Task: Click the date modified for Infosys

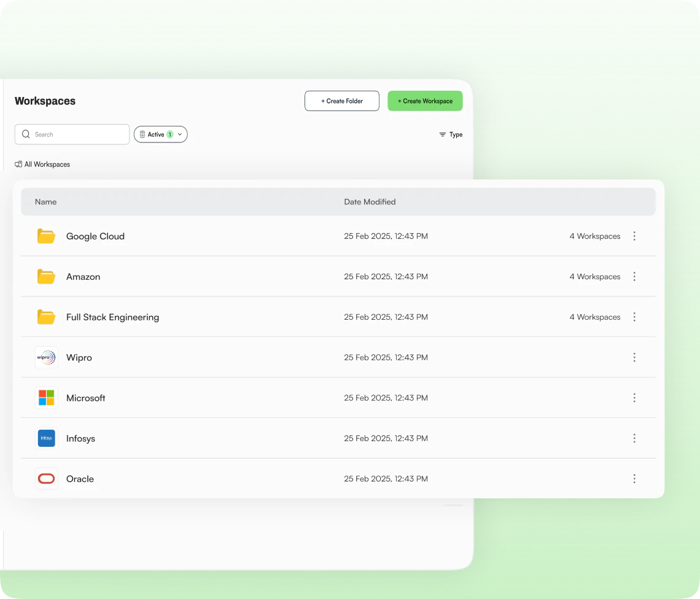Action: click(386, 438)
